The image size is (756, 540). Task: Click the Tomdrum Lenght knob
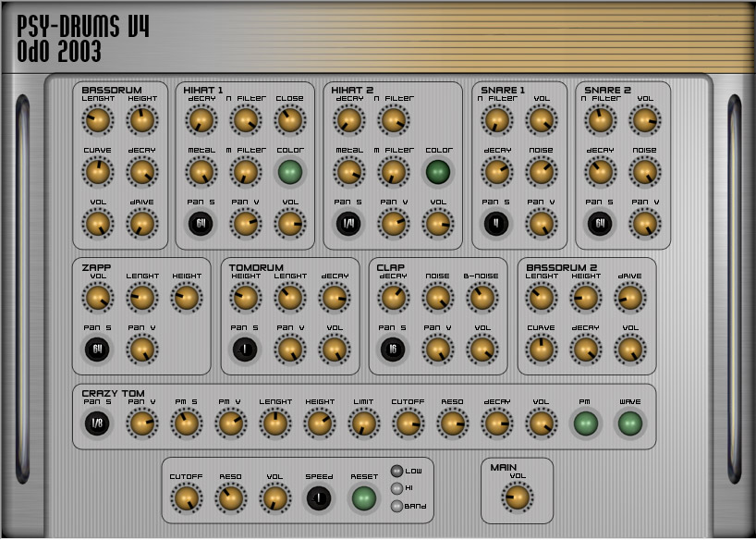[x=290, y=298]
